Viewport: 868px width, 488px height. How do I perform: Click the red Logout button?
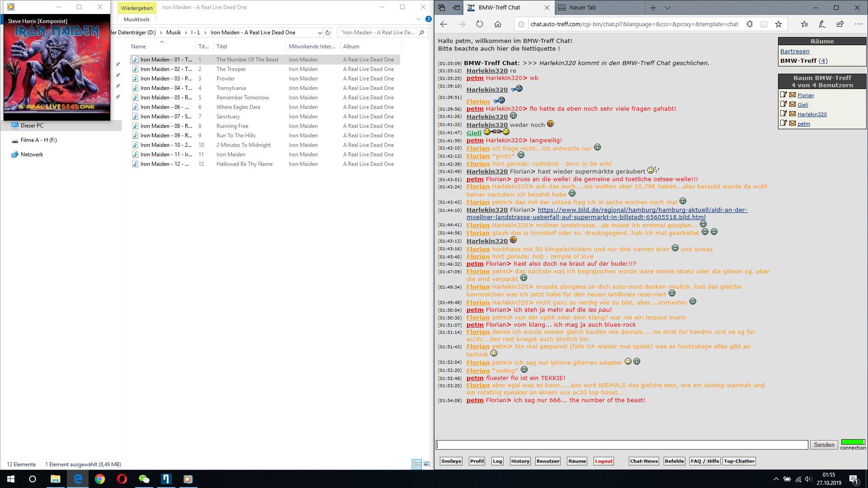click(604, 461)
